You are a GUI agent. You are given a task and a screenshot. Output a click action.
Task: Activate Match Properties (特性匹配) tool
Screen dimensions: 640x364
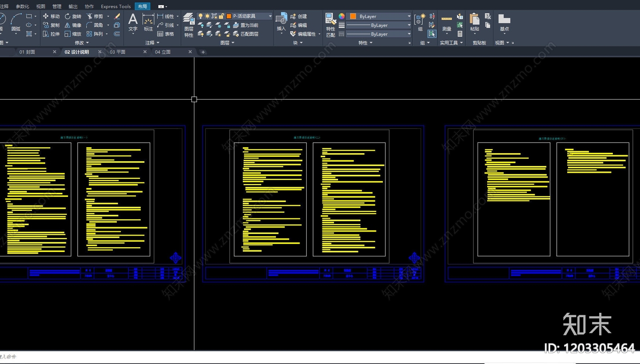click(330, 25)
